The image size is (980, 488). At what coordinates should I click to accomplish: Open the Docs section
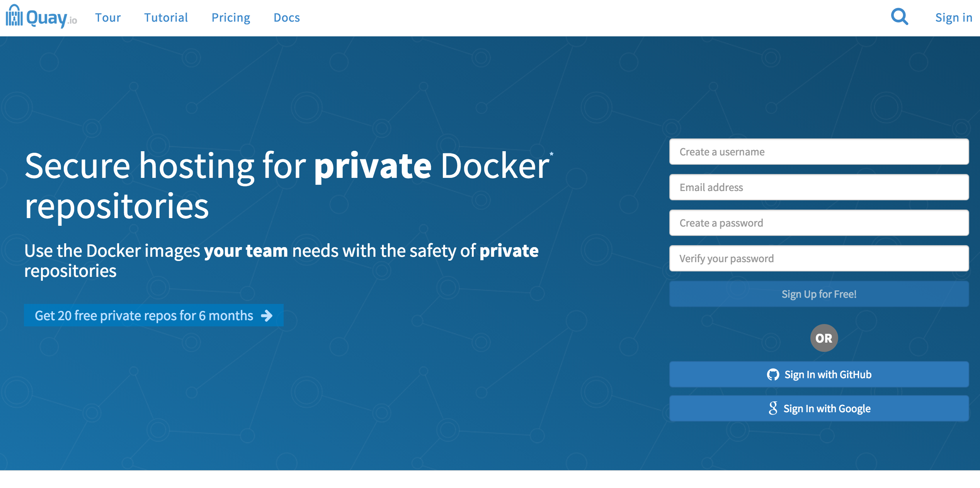[286, 17]
